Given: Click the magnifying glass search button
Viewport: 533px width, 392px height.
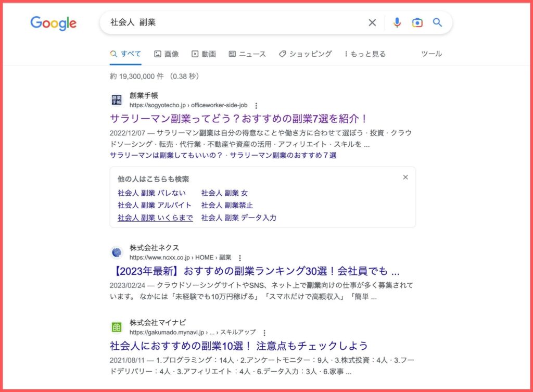Looking at the screenshot, I should click(437, 23).
